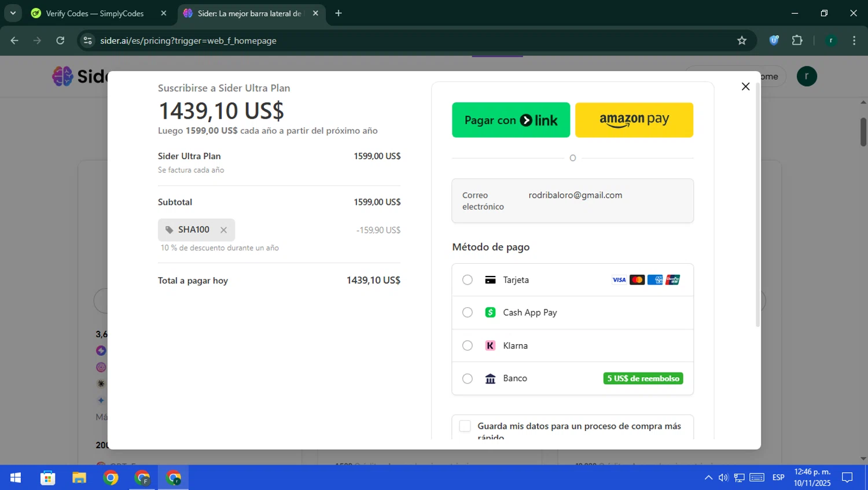Click the -159,90 US$ discount value

pos(378,230)
